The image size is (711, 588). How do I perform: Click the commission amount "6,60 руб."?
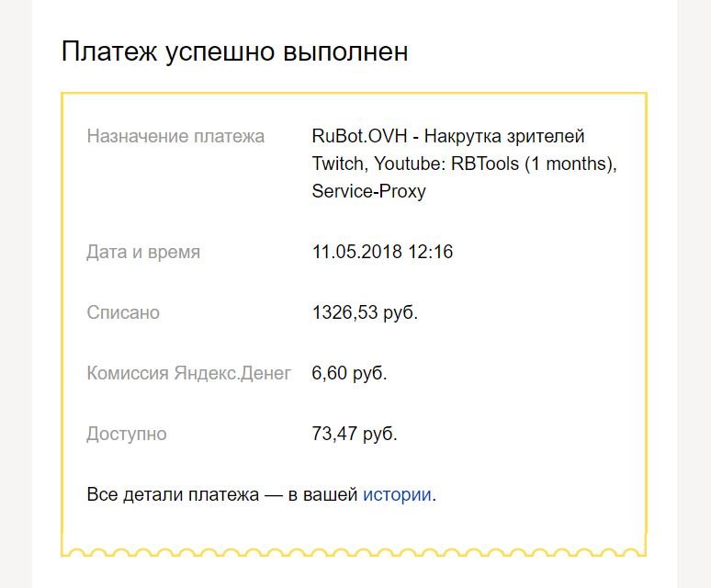pyautogui.click(x=349, y=373)
